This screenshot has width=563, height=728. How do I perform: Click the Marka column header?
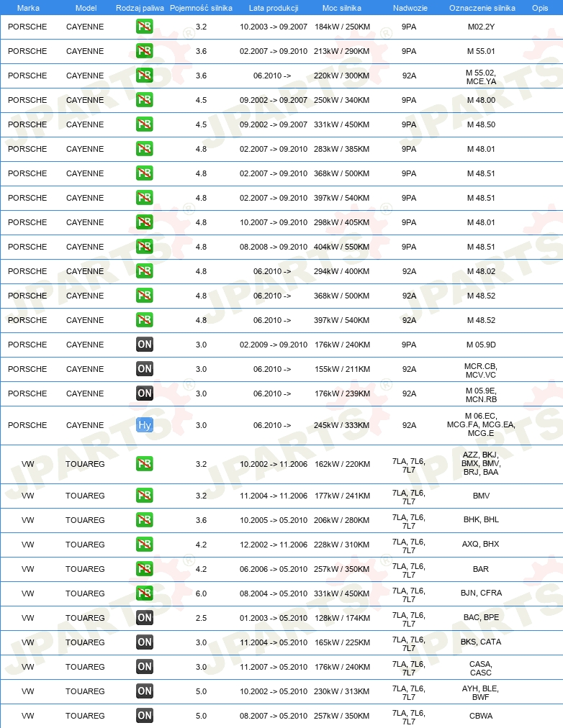pyautogui.click(x=28, y=8)
